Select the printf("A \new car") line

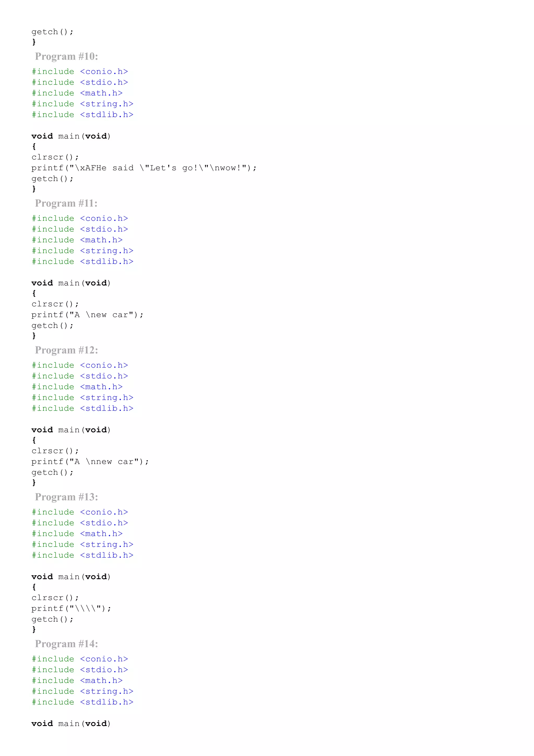coord(88,315)
